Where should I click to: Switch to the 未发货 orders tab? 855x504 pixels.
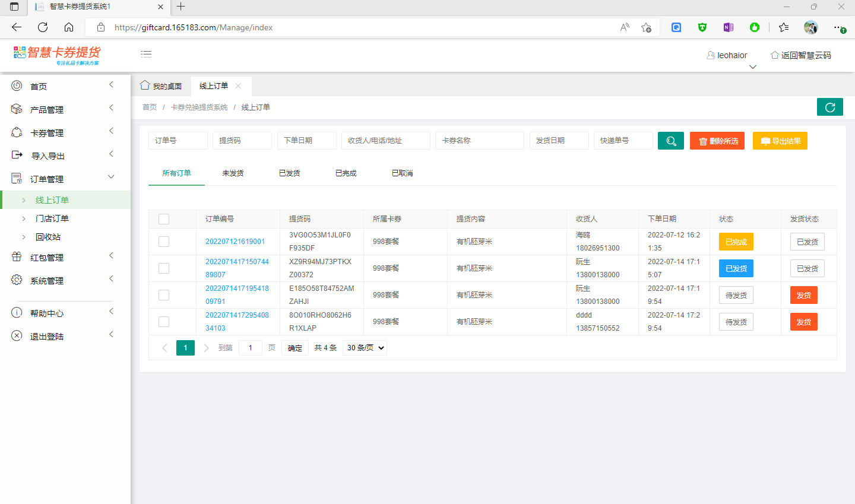pyautogui.click(x=233, y=173)
